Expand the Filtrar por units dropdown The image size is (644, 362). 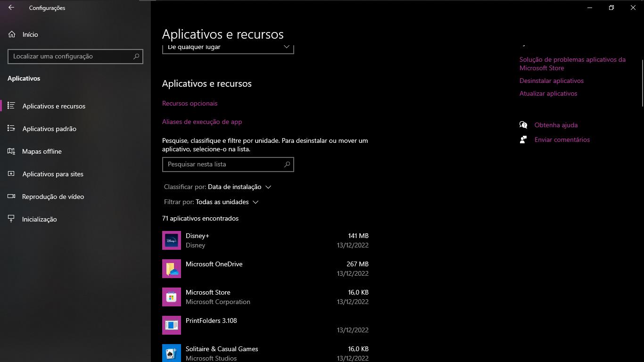(227, 202)
